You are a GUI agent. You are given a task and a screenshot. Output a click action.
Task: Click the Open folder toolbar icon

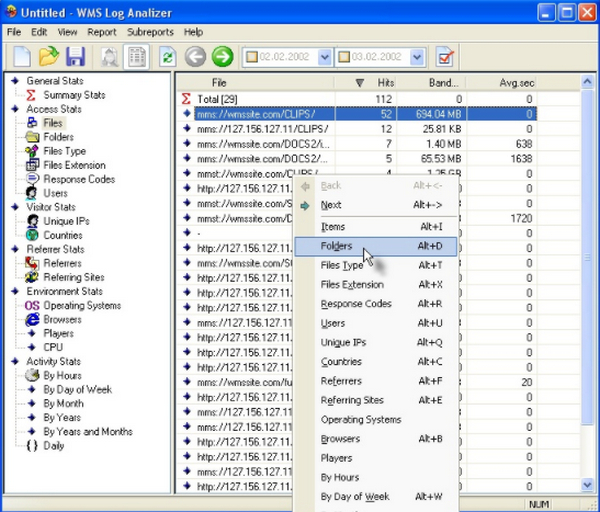[x=49, y=57]
